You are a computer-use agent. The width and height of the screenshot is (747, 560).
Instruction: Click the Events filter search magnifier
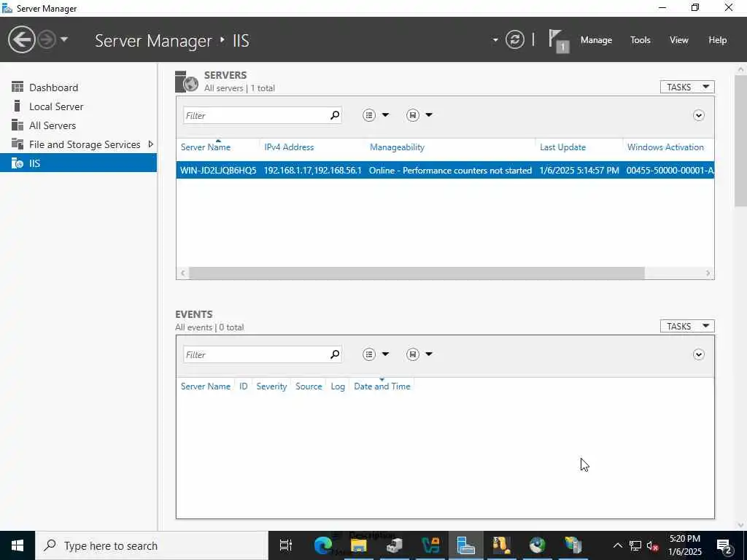pos(335,354)
